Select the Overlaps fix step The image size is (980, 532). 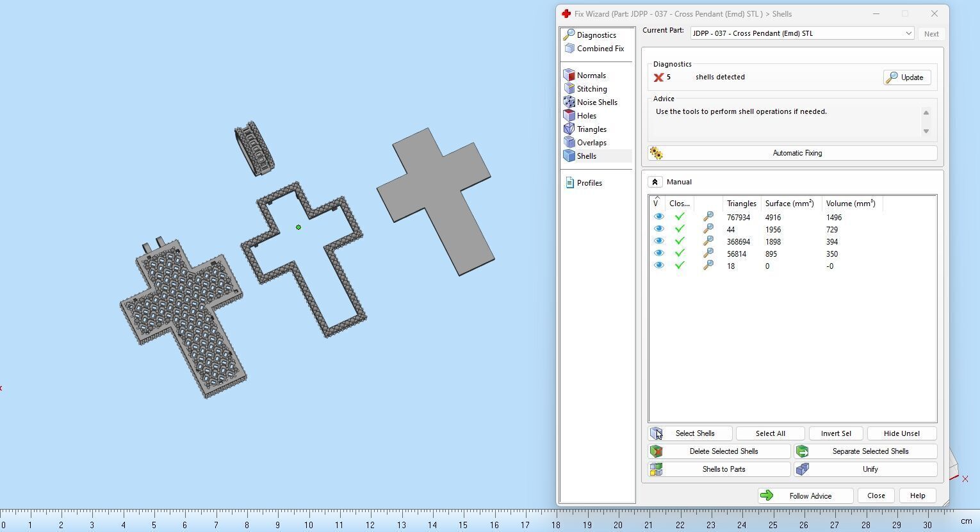point(592,143)
